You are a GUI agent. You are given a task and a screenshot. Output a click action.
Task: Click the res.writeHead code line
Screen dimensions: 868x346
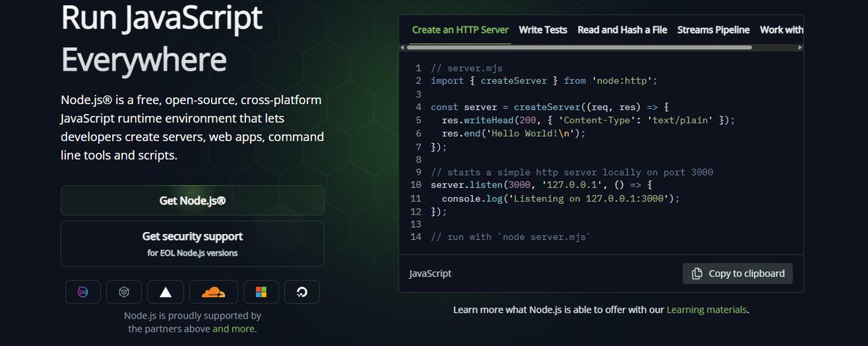(x=589, y=120)
